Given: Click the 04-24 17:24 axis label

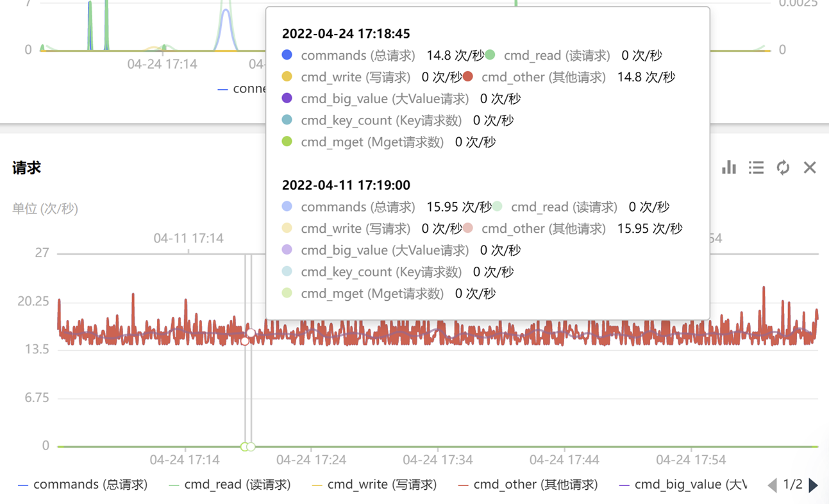Looking at the screenshot, I should 312,460.
